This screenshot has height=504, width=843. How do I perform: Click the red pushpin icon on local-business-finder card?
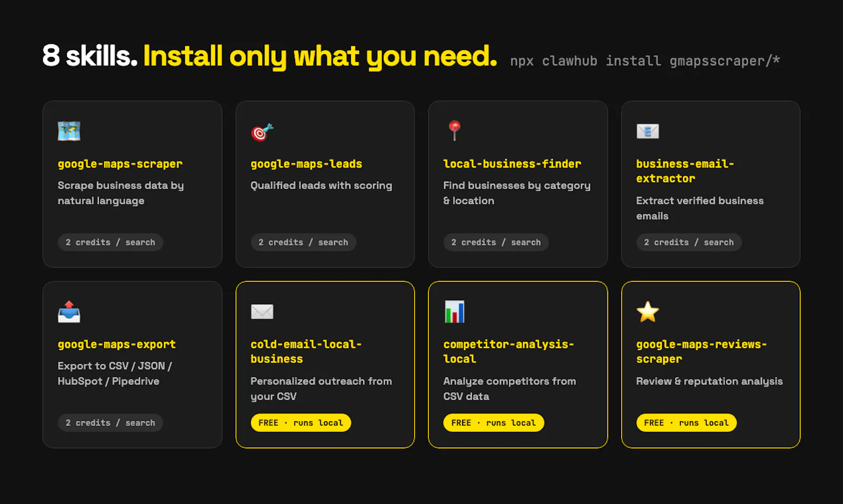coord(455,131)
